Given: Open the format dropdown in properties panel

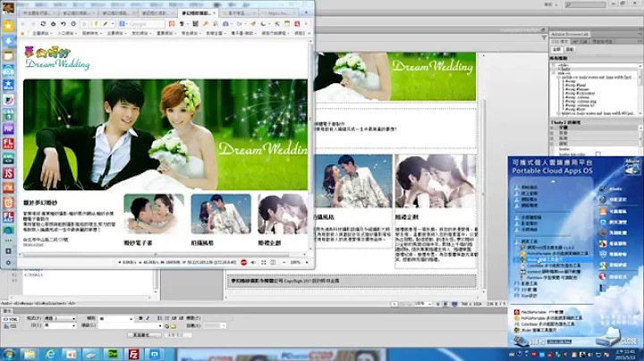Looking at the screenshot, I should 60,318.
